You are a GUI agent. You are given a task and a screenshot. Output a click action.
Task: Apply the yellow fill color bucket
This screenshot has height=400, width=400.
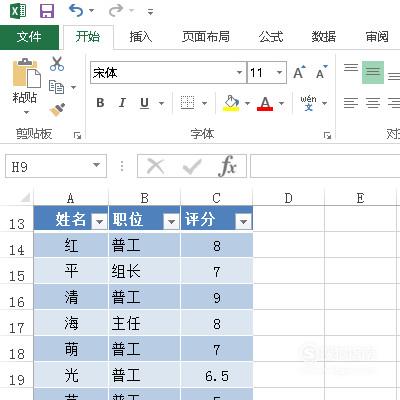click(231, 103)
